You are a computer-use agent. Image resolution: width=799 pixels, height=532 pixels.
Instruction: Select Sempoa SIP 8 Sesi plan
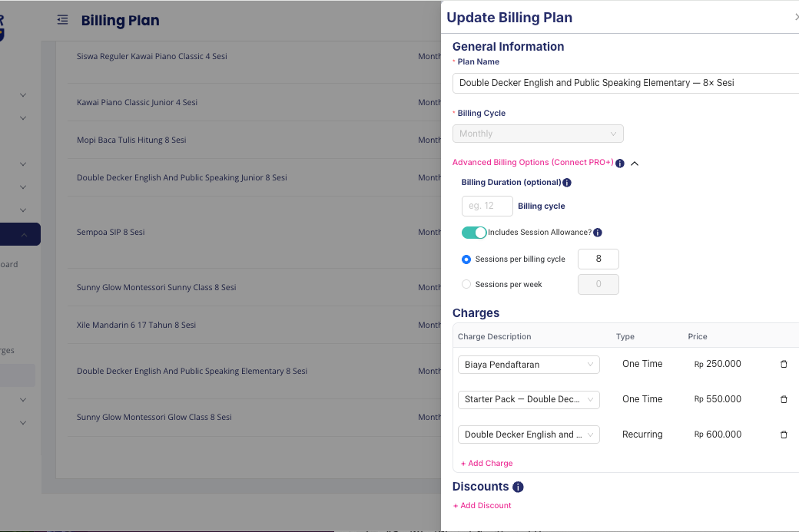point(111,232)
